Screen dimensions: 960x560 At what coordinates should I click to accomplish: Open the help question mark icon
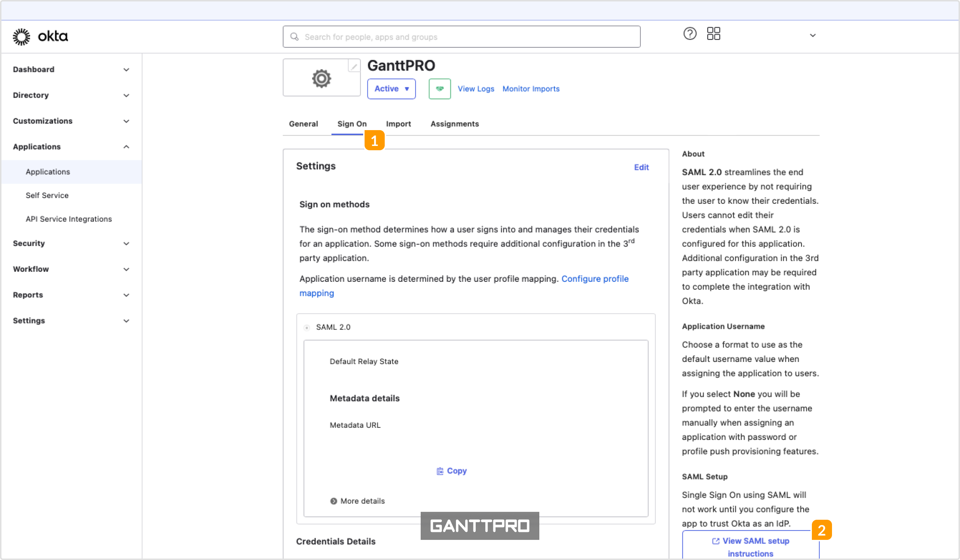[690, 33]
